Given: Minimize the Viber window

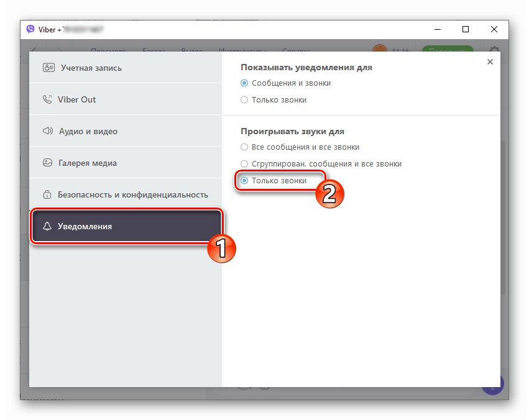Looking at the screenshot, I should 438,29.
